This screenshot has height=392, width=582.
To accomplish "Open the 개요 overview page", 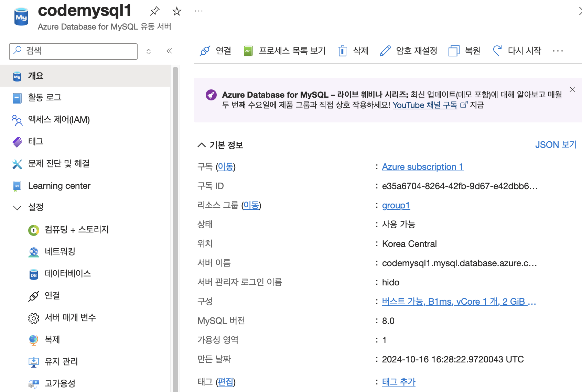I will click(x=85, y=76).
